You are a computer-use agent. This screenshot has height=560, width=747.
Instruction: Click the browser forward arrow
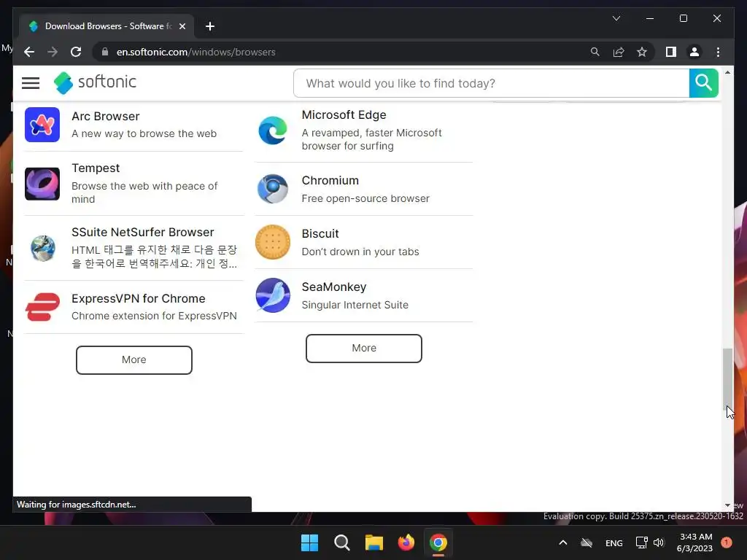(53, 52)
